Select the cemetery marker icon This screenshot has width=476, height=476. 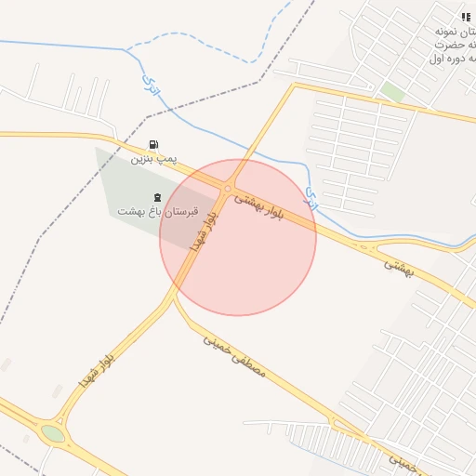(x=157, y=197)
